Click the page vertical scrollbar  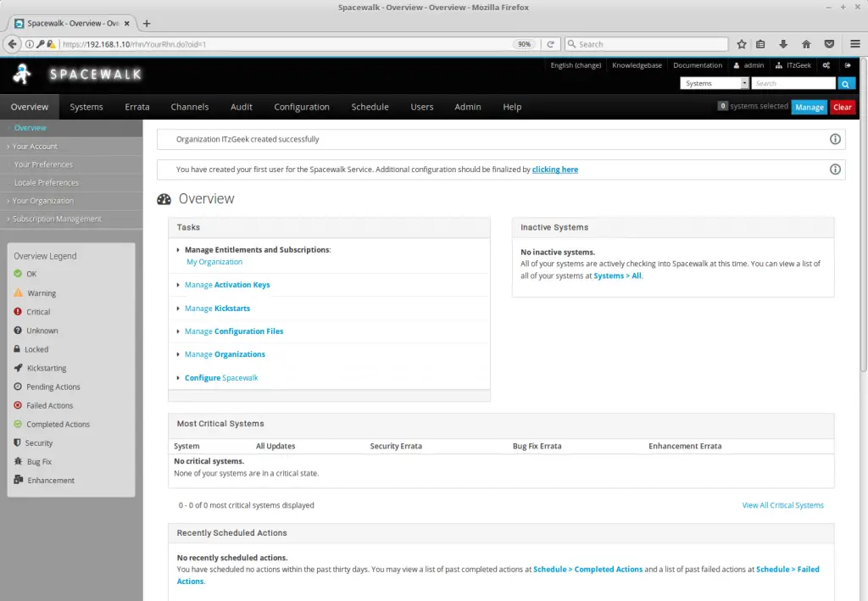[x=864, y=216]
